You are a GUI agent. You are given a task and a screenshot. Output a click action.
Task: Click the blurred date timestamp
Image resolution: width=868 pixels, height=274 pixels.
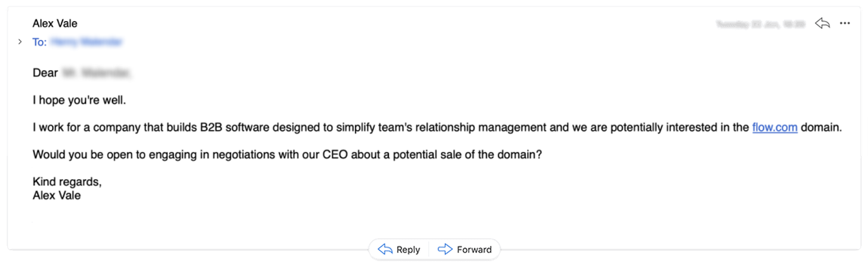(x=760, y=24)
